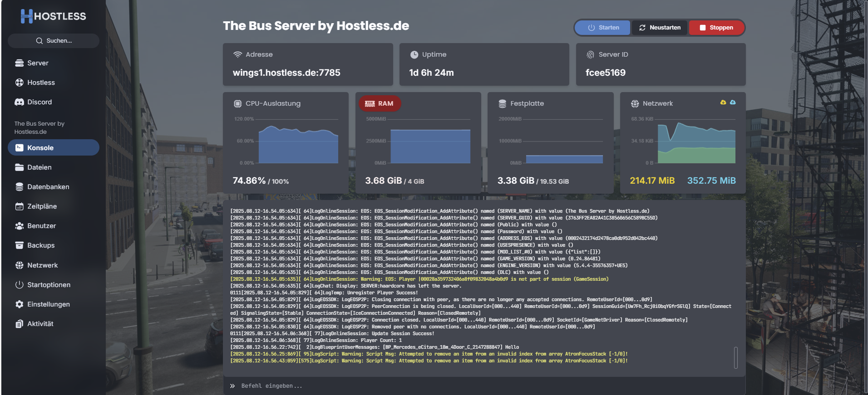Click the yellow cloud download icon
This screenshot has width=868, height=395.
click(723, 102)
